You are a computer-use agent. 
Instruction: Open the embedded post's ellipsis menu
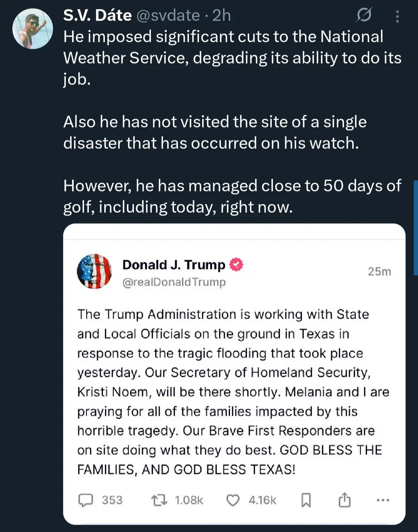pos(383,500)
